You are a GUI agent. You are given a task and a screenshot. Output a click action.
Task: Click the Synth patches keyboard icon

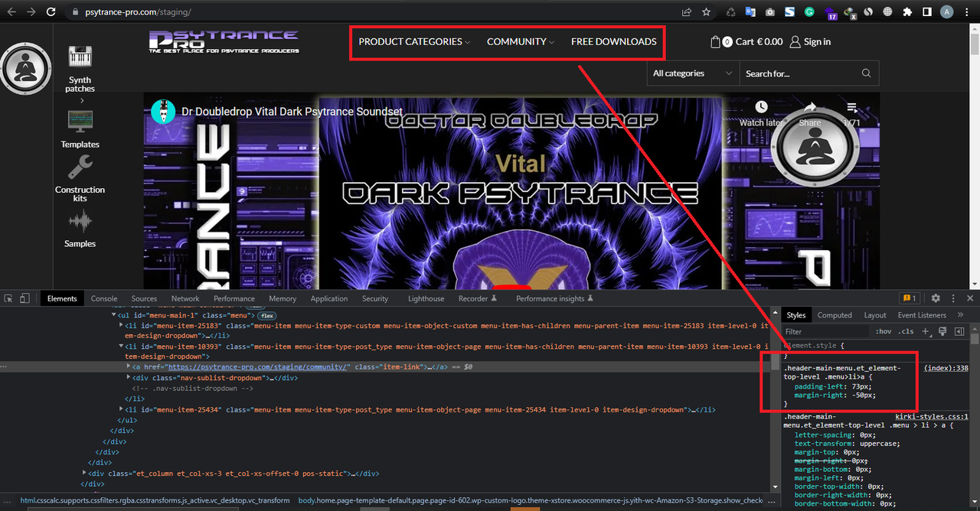80,57
